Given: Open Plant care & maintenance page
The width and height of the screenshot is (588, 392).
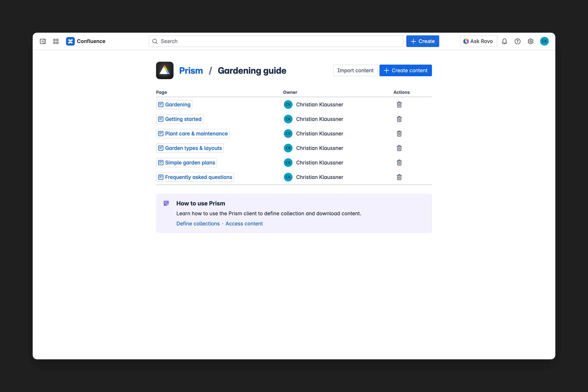Looking at the screenshot, I should tap(196, 133).
